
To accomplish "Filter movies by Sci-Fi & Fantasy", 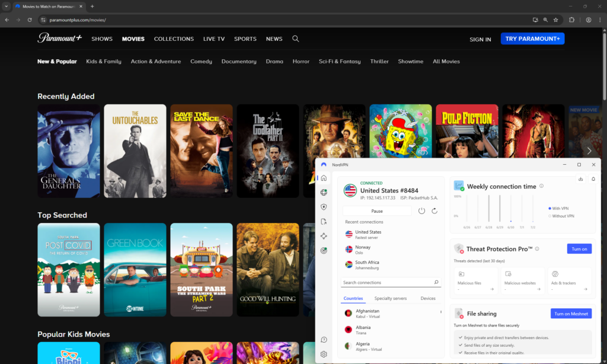I will tap(340, 61).
